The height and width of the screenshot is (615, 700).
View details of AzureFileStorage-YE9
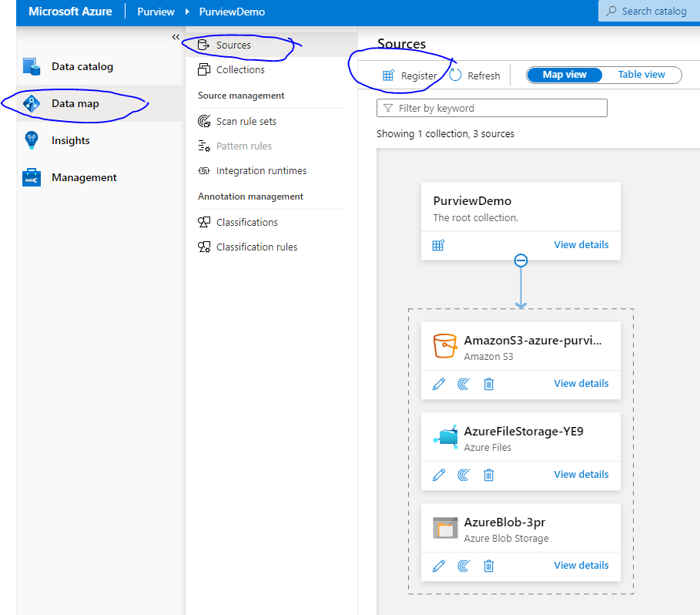click(581, 474)
